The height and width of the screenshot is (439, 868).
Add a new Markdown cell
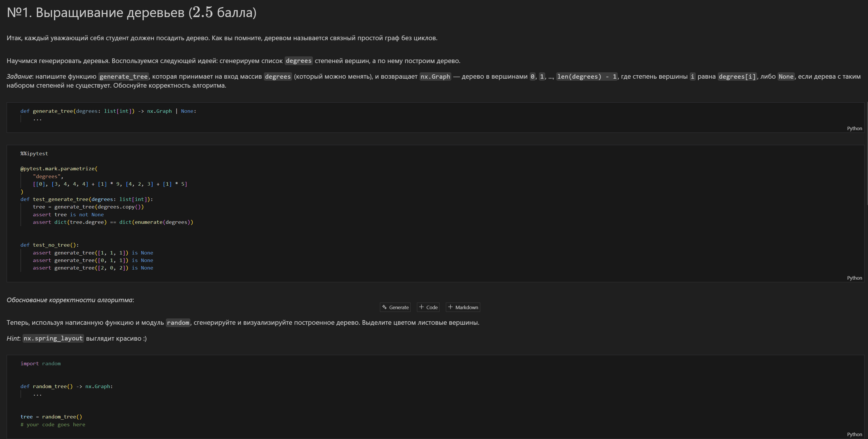point(463,307)
